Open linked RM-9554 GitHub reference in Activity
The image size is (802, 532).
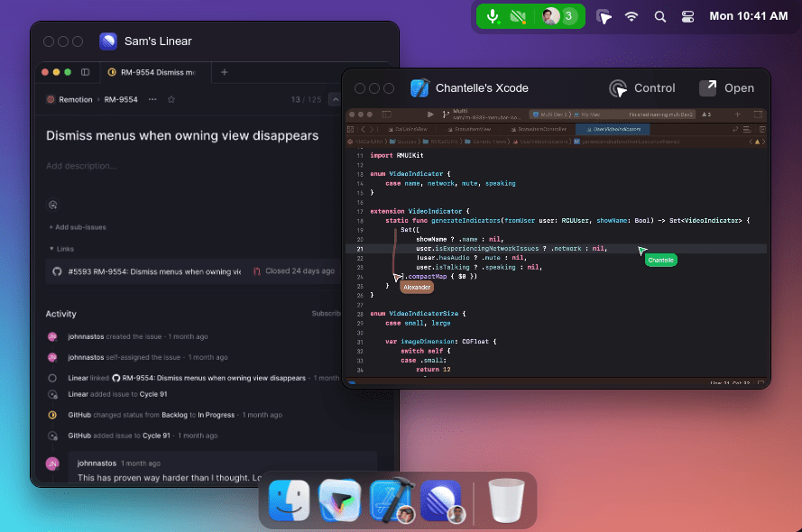click(208, 378)
